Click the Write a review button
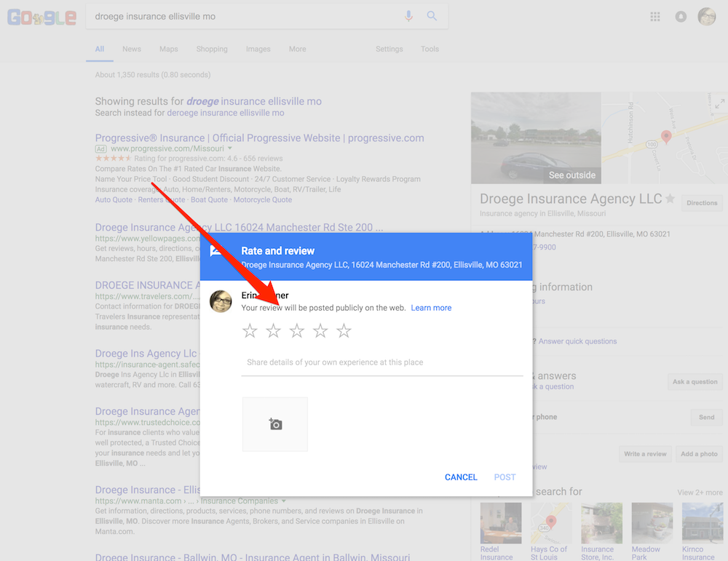The height and width of the screenshot is (561, 728). 645,454
